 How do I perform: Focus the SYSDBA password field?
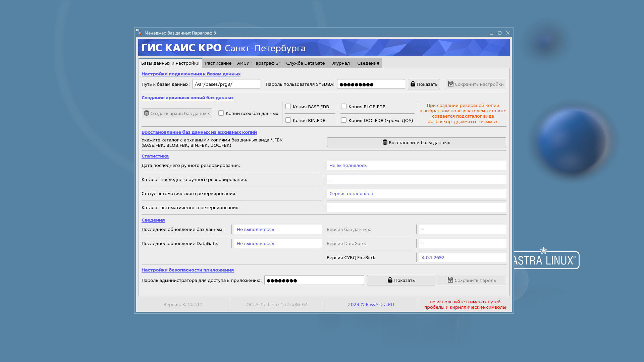(x=371, y=84)
